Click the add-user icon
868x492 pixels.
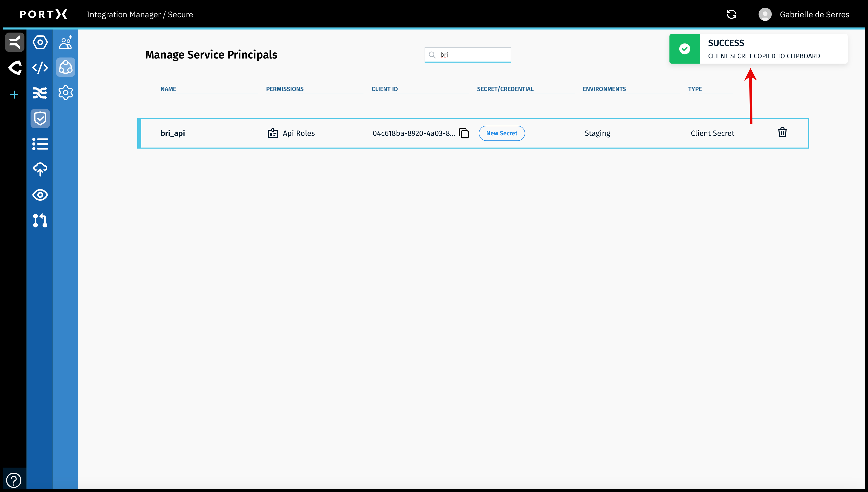pyautogui.click(x=65, y=42)
